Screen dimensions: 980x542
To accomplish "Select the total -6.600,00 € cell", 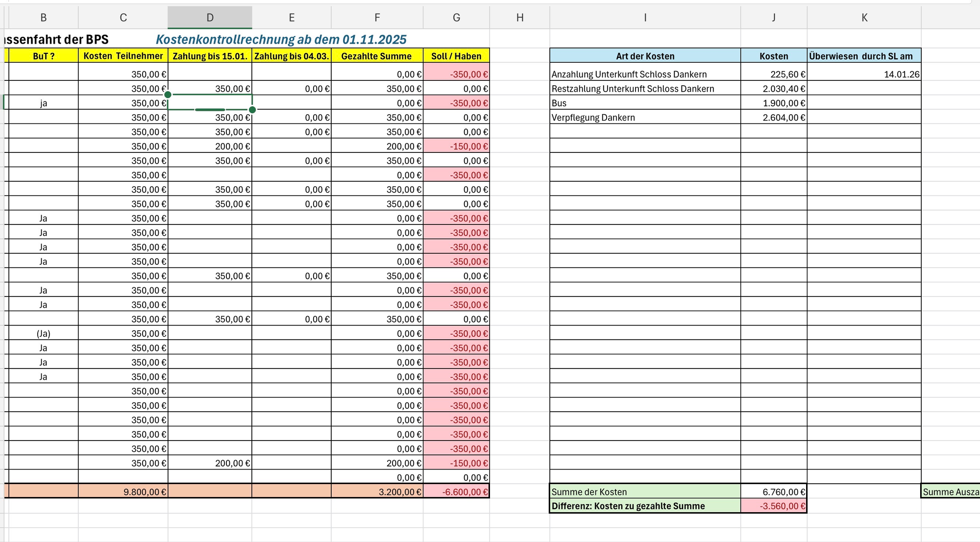I will tap(456, 492).
